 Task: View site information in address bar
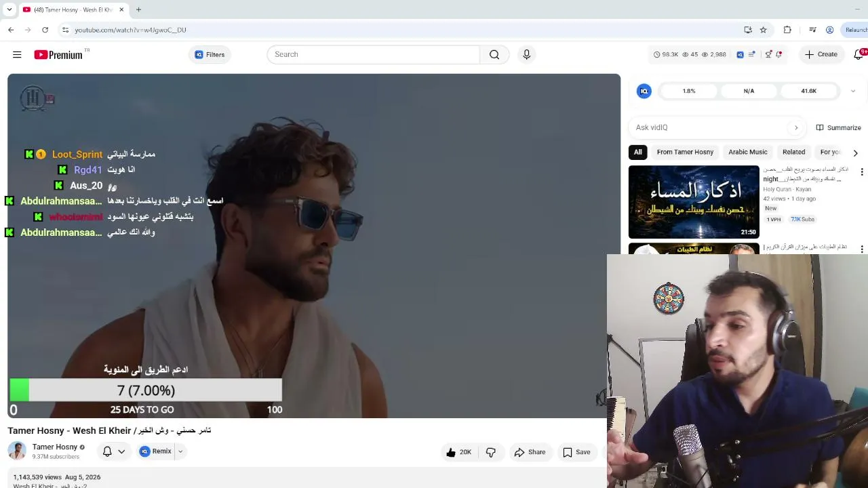65,30
